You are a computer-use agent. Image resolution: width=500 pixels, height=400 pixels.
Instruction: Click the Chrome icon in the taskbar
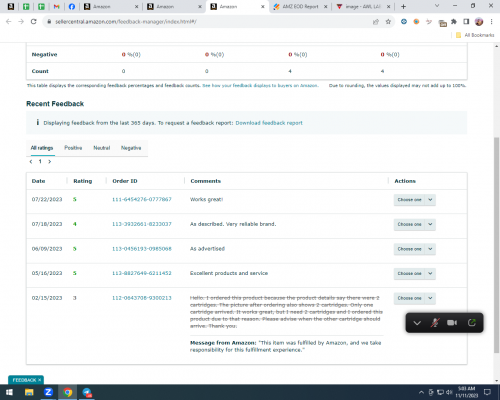[x=68, y=392]
